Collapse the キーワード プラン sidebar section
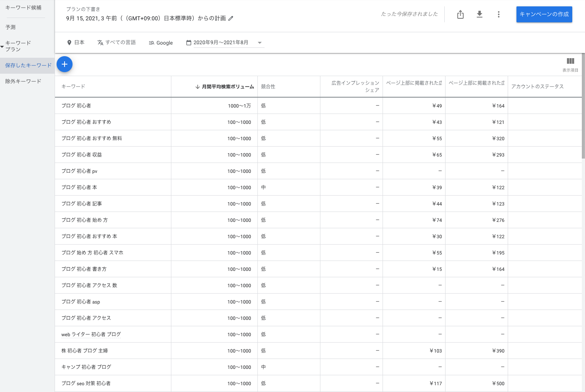585x392 pixels. tap(2, 46)
